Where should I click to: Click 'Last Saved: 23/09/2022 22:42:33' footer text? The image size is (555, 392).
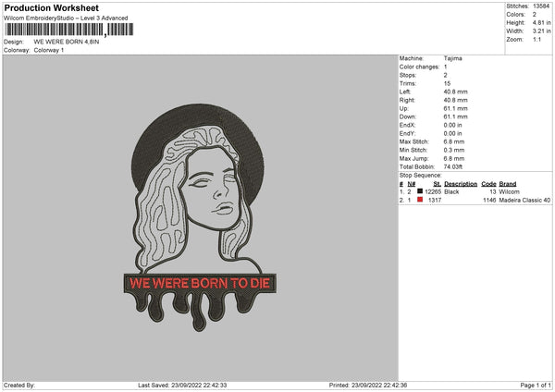[182, 385]
